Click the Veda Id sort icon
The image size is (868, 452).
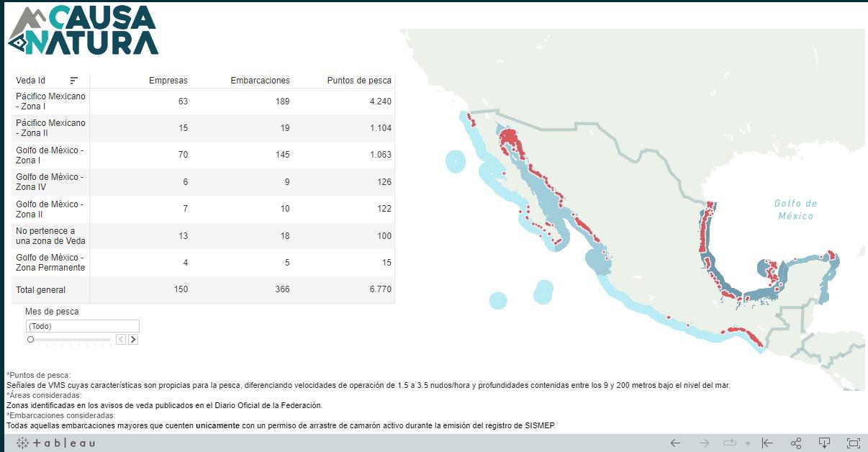click(74, 81)
